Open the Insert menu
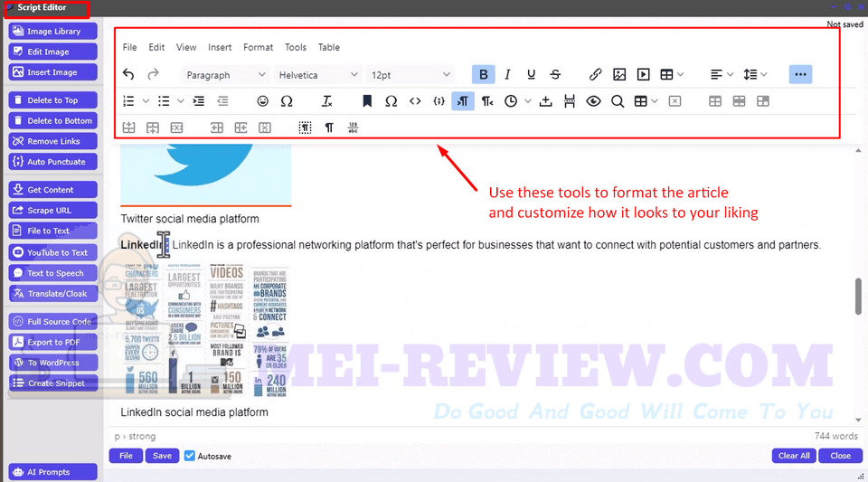 tap(220, 48)
